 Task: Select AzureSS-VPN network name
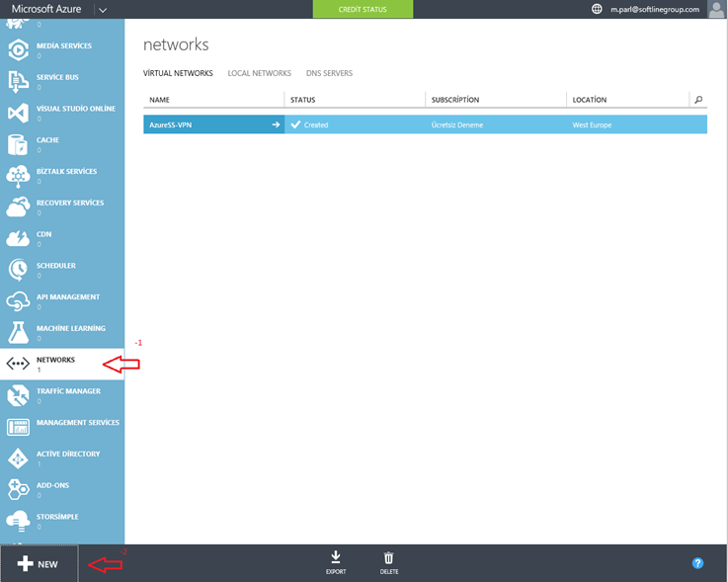click(170, 125)
